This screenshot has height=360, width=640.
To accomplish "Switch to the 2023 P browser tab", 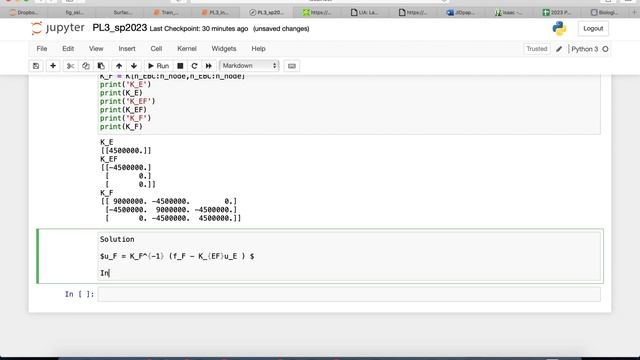I will pyautogui.click(x=557, y=13).
